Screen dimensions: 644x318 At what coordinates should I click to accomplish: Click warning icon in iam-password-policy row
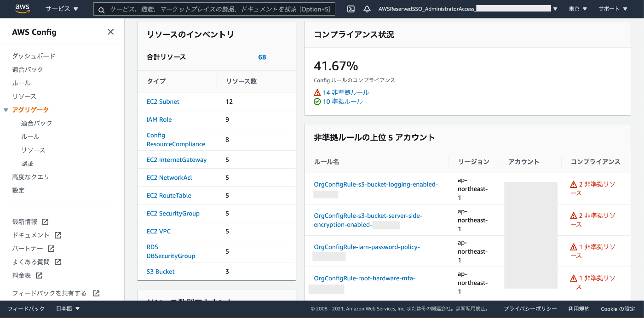(574, 247)
